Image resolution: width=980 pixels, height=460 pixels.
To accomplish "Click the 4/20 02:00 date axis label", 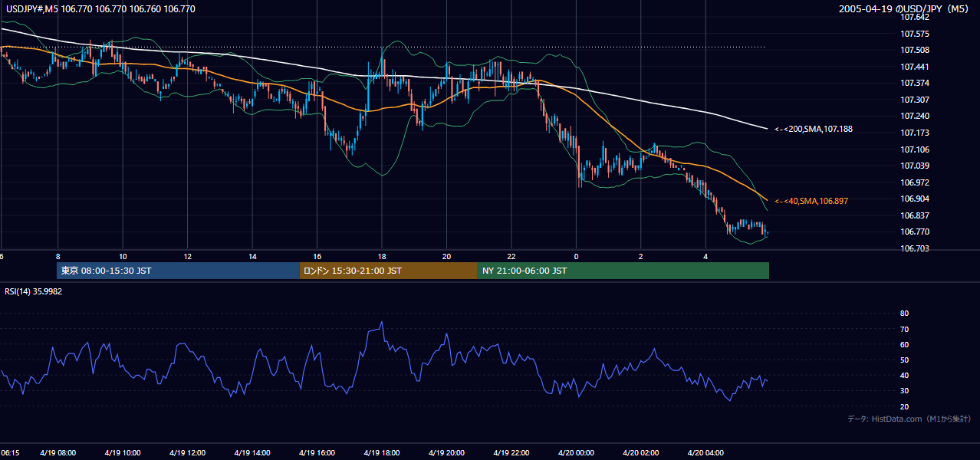I will [640, 452].
